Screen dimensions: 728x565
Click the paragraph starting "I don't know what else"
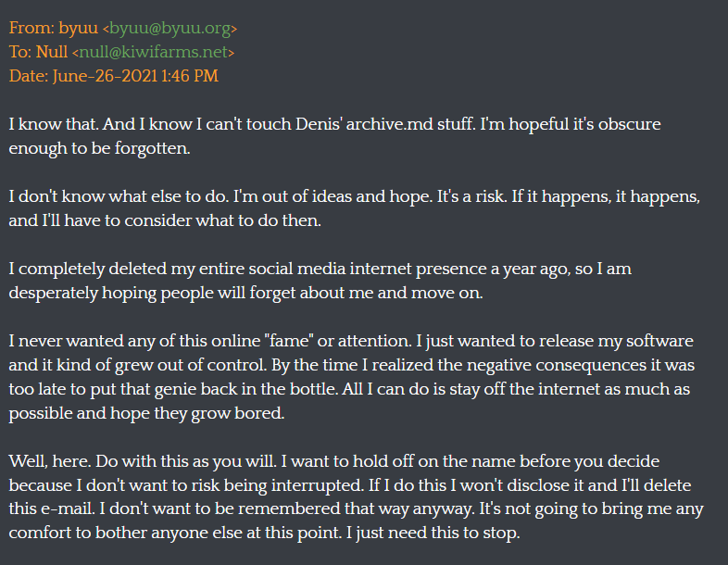pos(354,208)
